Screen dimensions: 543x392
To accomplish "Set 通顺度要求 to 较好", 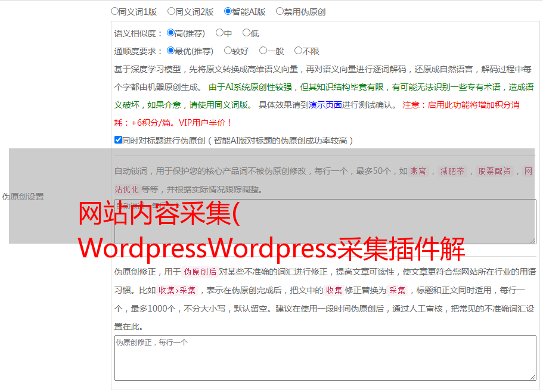I will [x=228, y=51].
